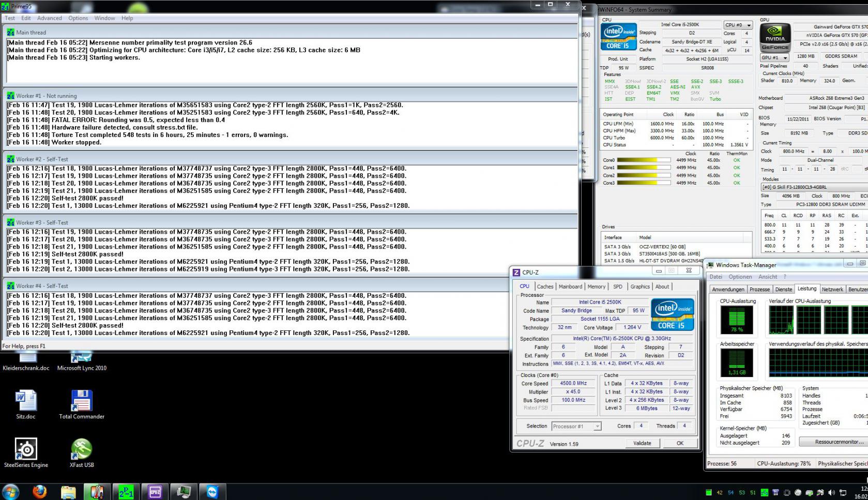Switch to the Graphics tab in CPU-Z

point(640,286)
